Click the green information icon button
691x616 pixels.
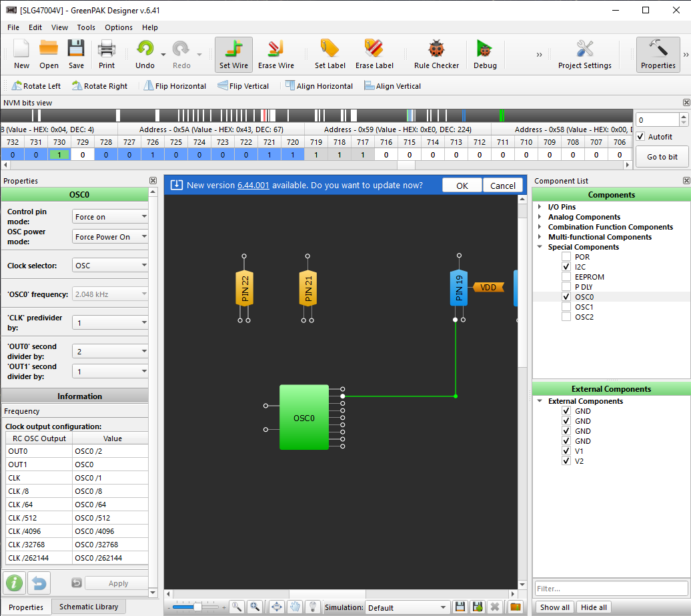point(14,583)
